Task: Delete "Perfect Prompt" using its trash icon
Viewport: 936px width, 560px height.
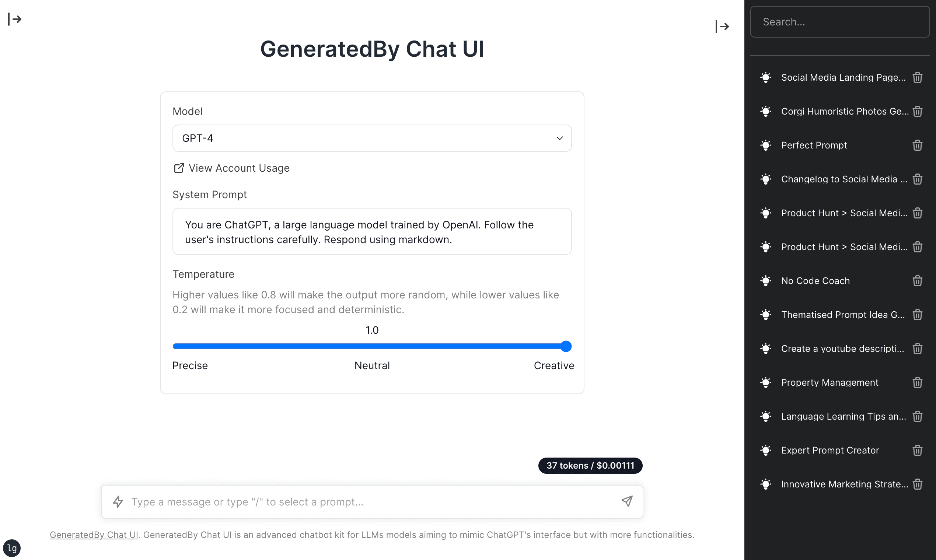Action: click(x=917, y=145)
